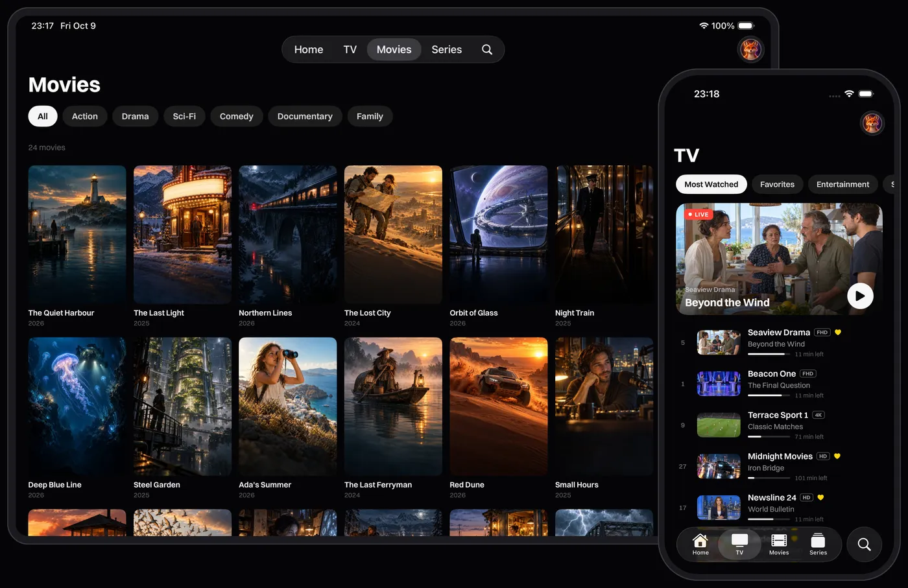
Task: Switch to the Series tab on tablet
Action: (x=447, y=49)
